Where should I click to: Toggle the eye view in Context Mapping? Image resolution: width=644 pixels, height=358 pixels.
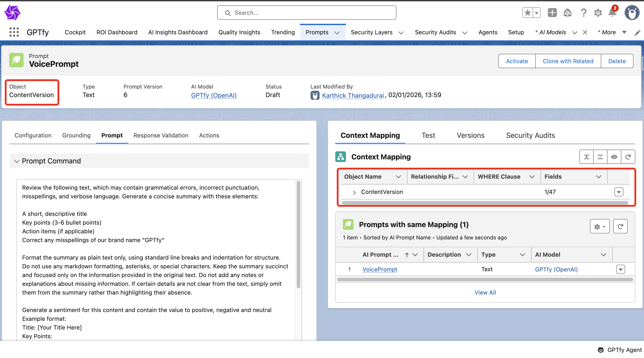(x=614, y=157)
